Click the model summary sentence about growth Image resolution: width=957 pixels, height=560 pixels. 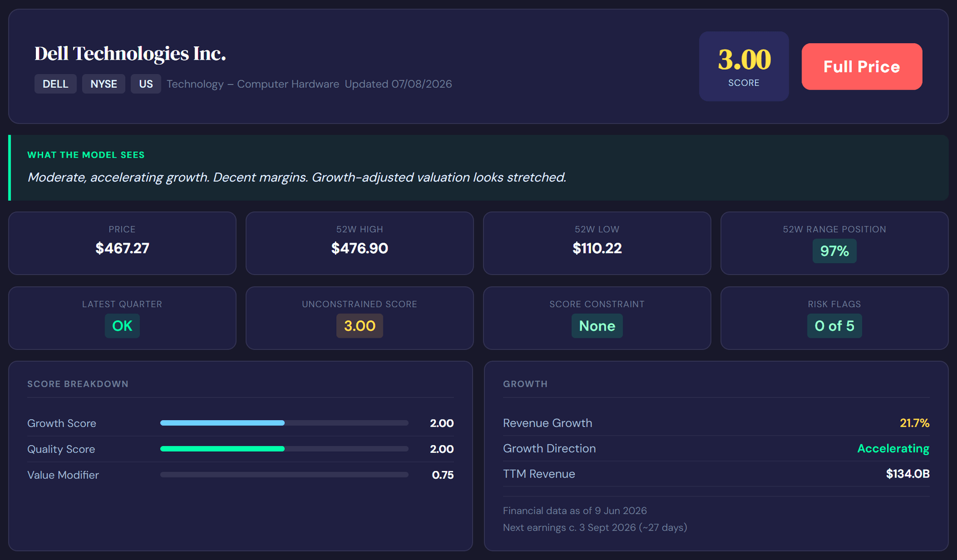point(297,178)
